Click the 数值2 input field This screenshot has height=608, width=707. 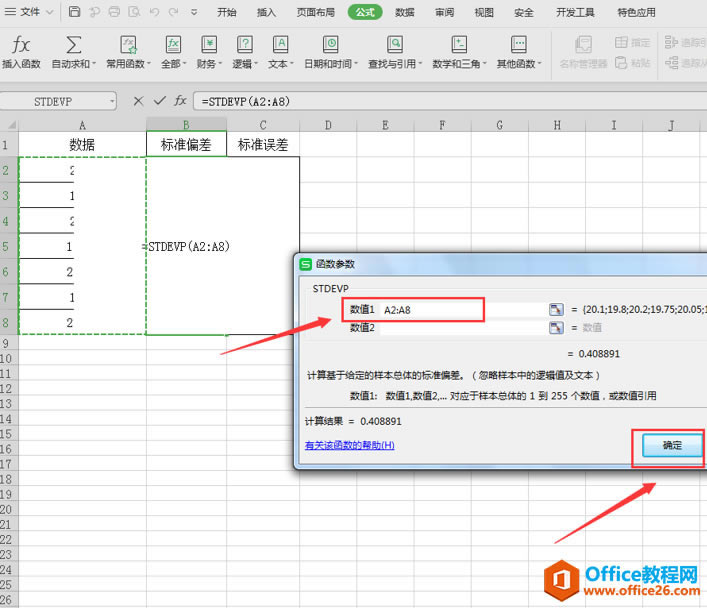464,327
